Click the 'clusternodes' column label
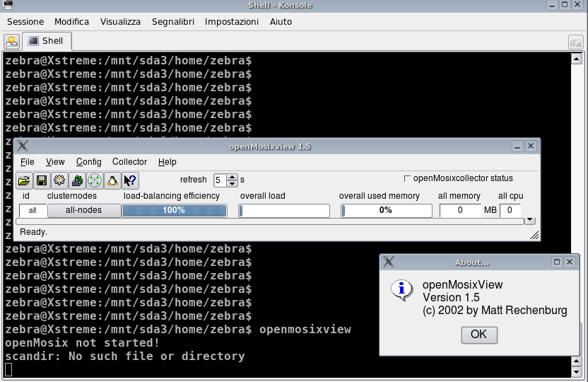This screenshot has height=382, width=588. 72,196
